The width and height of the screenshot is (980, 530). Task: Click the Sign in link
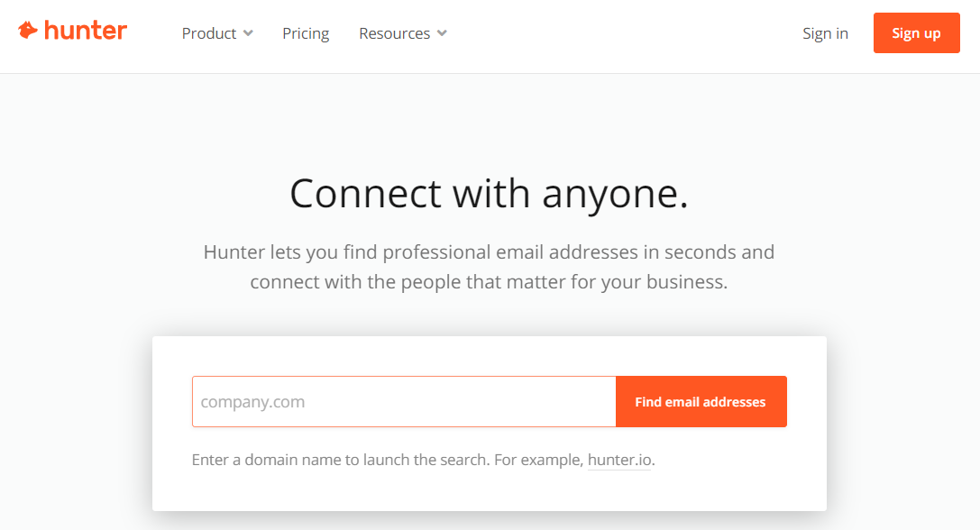coord(825,32)
